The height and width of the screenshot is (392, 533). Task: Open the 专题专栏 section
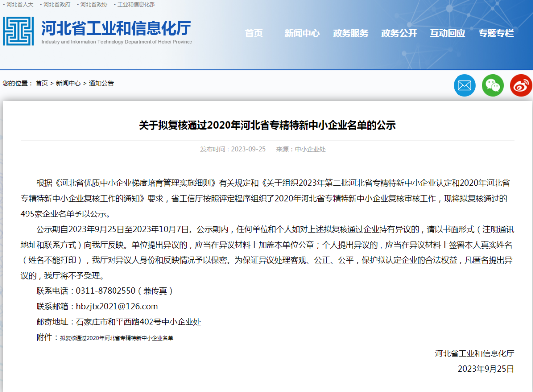(x=496, y=34)
